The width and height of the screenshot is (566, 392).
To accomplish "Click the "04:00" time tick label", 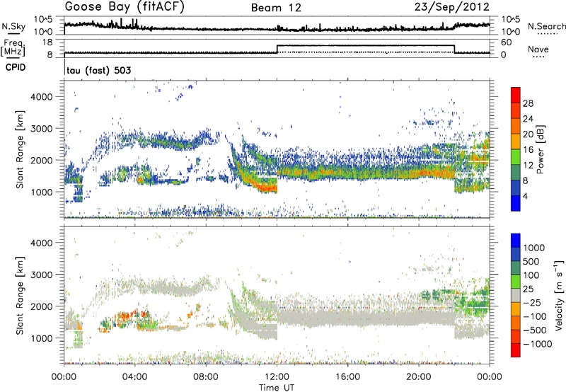I will (135, 377).
